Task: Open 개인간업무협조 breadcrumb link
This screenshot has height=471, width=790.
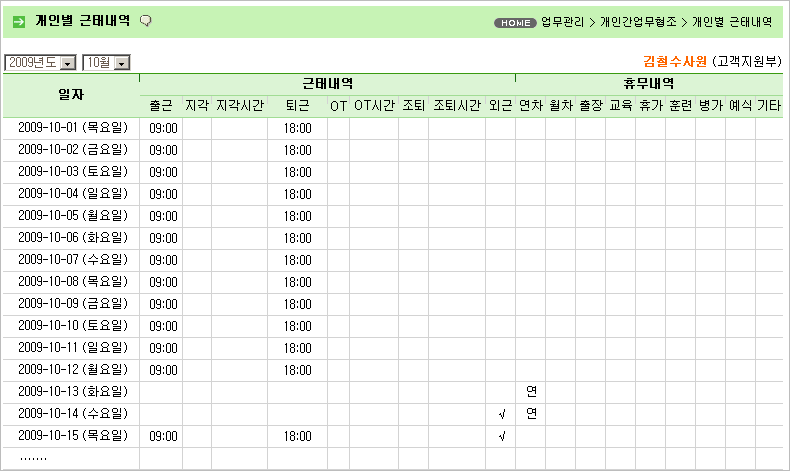Action: [x=638, y=22]
